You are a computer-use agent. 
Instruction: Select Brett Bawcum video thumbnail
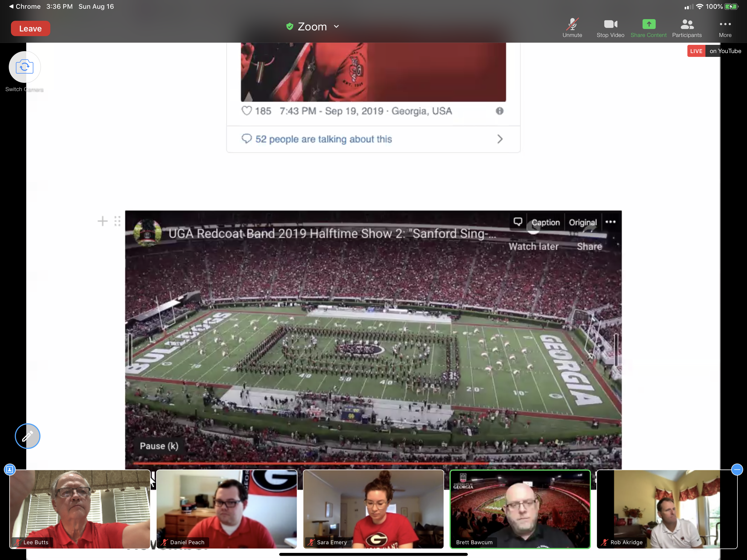point(520,509)
